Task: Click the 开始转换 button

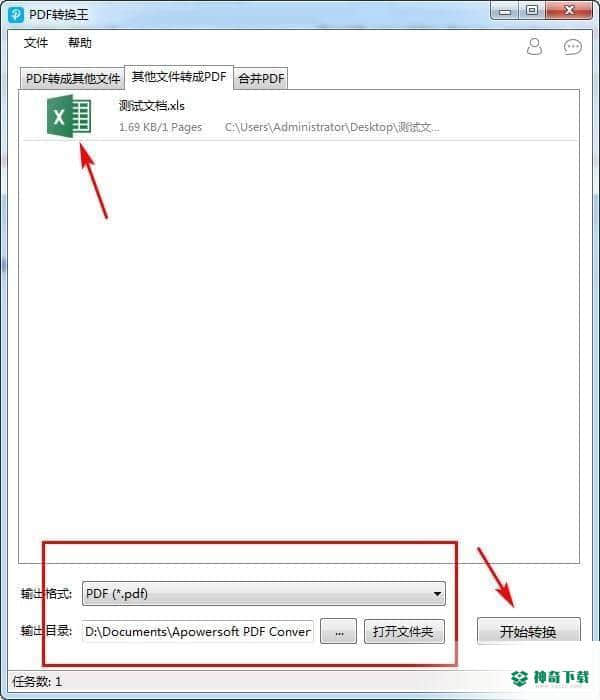Action: coord(529,631)
